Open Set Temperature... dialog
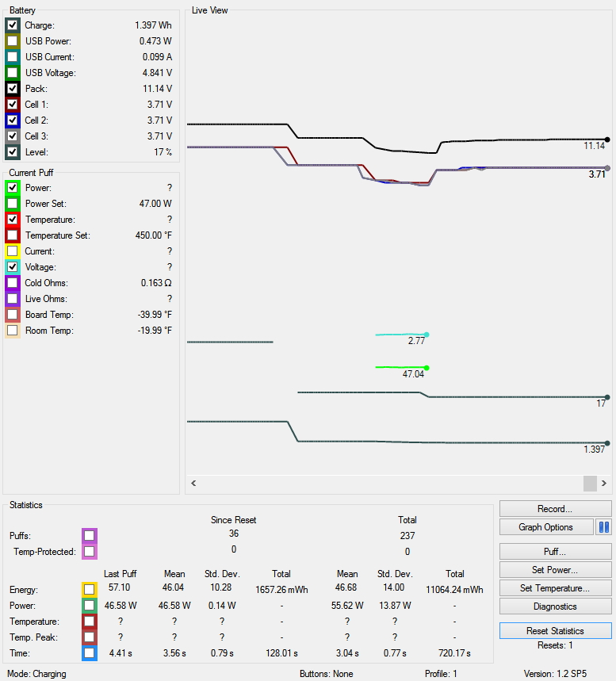This screenshot has height=681, width=616. (555, 588)
